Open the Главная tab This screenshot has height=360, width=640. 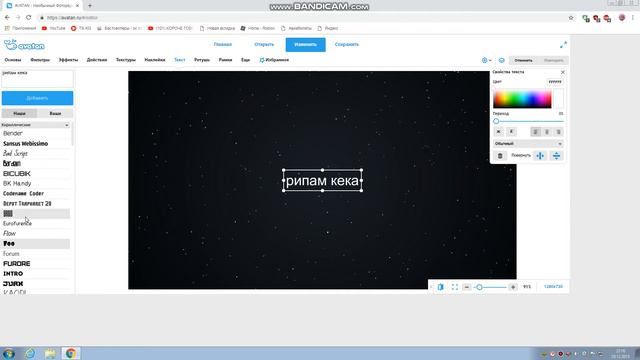pos(223,44)
